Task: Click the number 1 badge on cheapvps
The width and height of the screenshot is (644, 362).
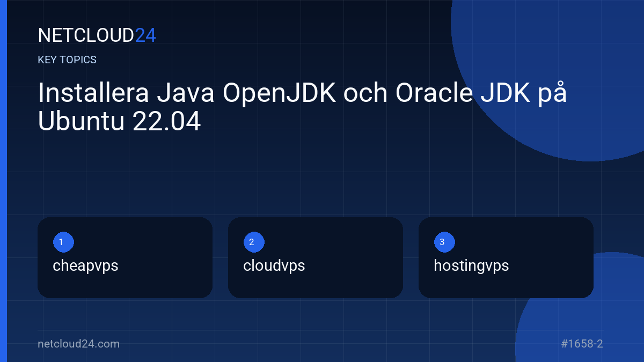Action: coord(63,242)
